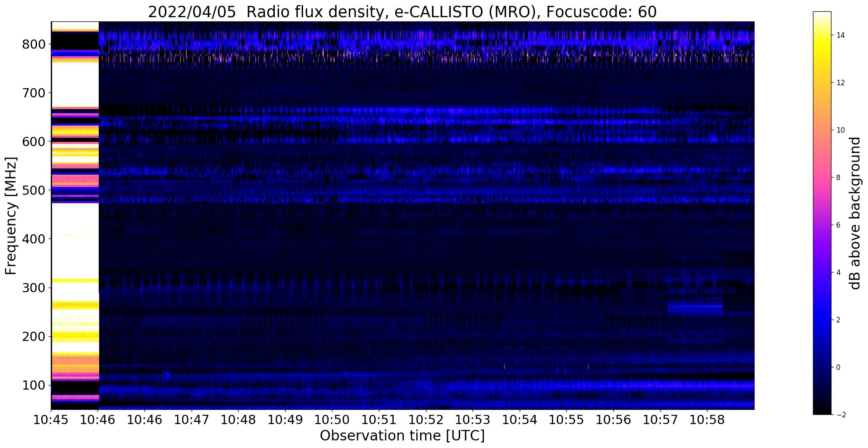
Task: Click the 'Observation time [UTC]' x-axis label
Action: pos(402,436)
